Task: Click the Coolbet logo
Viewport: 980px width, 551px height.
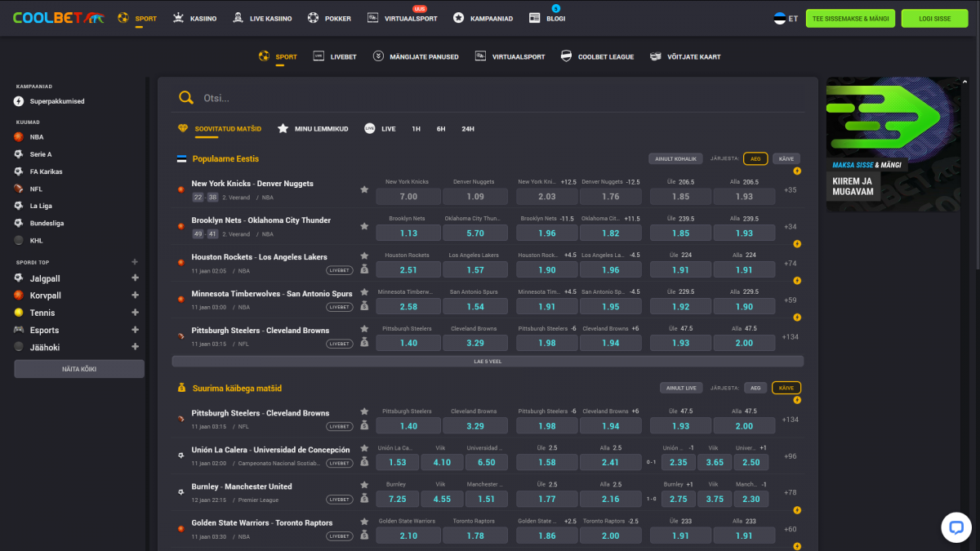Action: (57, 18)
